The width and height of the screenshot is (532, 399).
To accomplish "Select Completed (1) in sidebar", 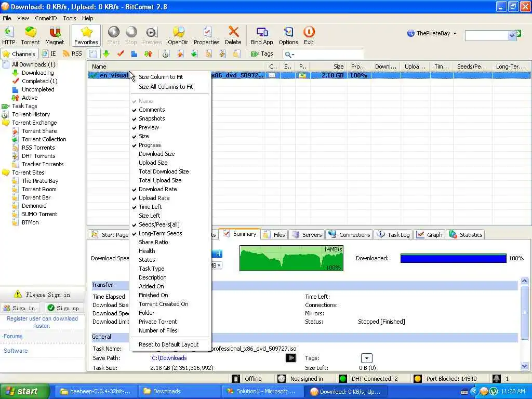I will click(x=39, y=81).
